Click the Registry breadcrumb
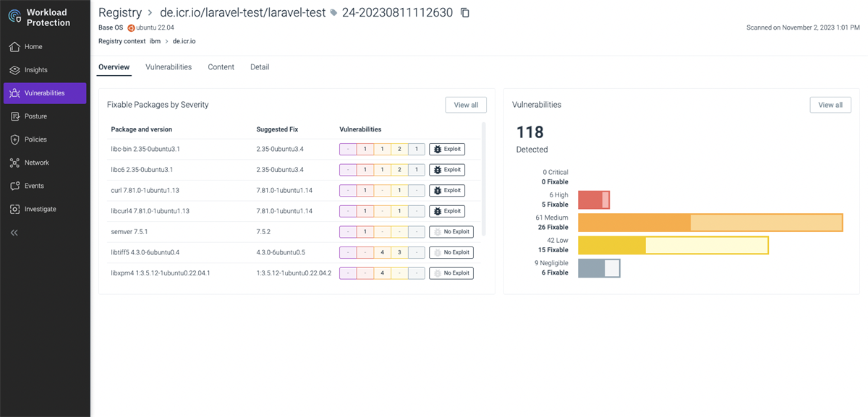This screenshot has height=417, width=868. 120,12
